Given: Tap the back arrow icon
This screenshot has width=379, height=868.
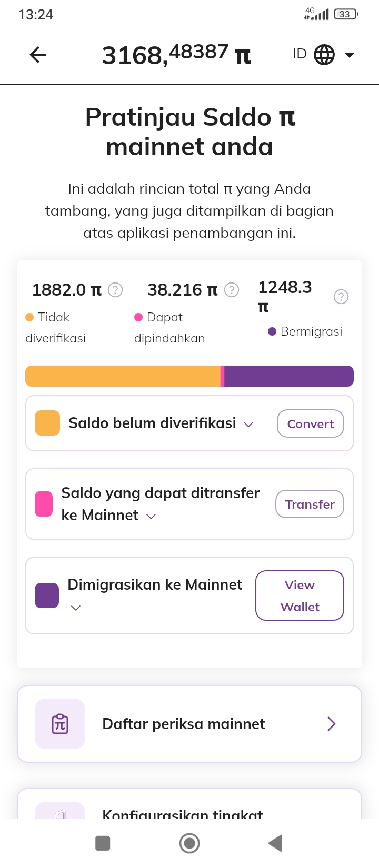Looking at the screenshot, I should pos(38,55).
